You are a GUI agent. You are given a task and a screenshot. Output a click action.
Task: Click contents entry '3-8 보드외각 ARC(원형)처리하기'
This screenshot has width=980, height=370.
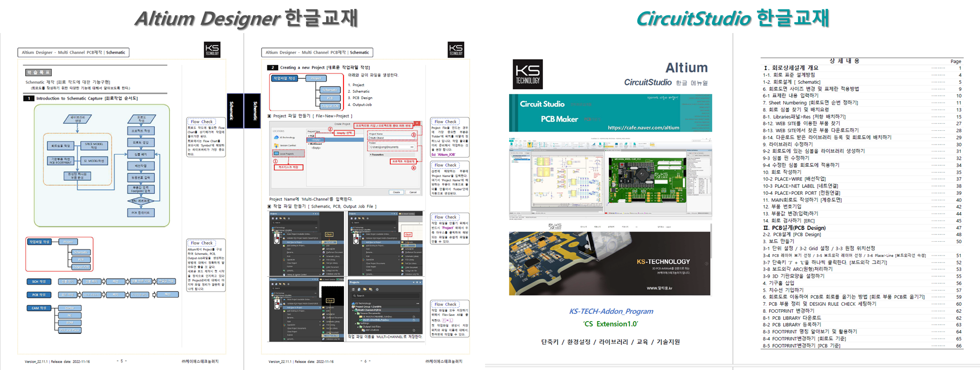(798, 269)
